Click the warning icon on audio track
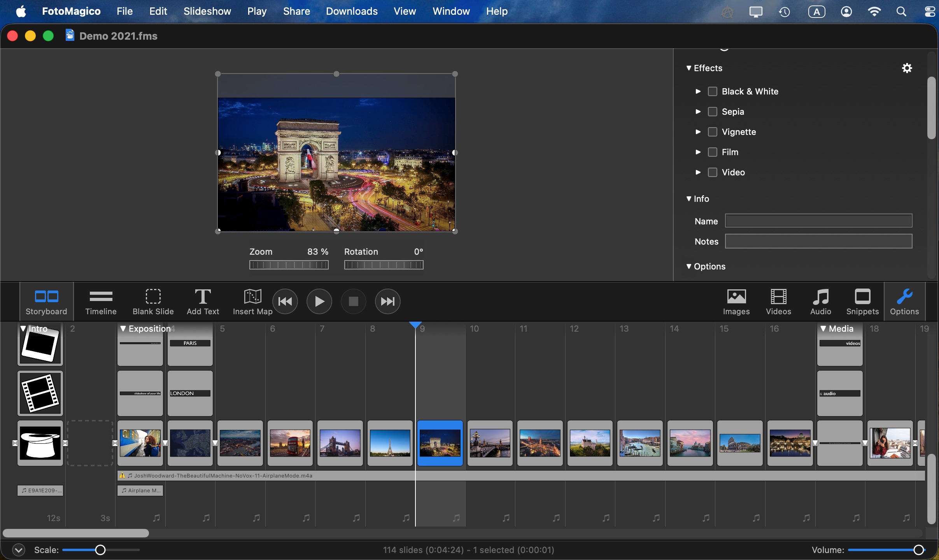 point(123,475)
